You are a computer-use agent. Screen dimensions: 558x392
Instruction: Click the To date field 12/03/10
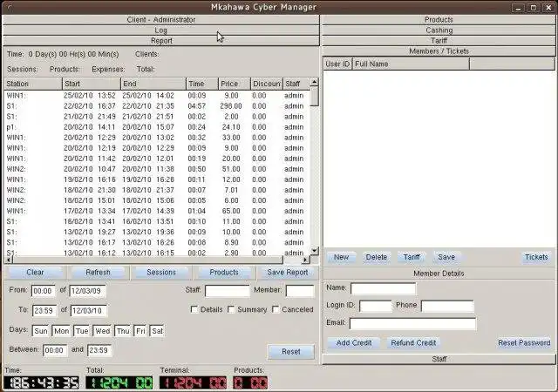pyautogui.click(x=89, y=311)
